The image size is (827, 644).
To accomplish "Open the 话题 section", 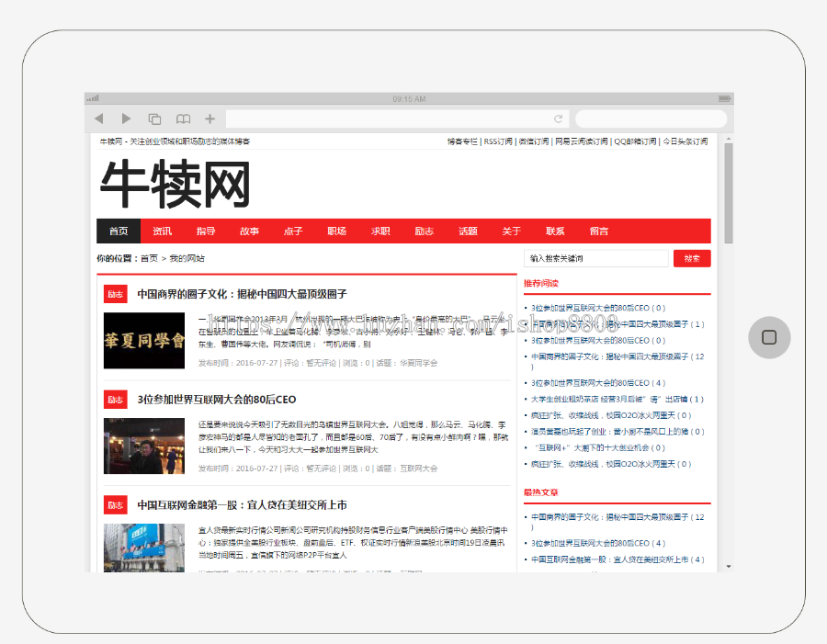I will point(468,231).
